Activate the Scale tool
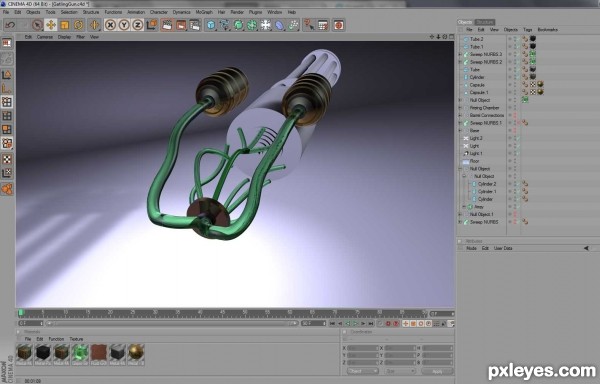600x384 pixels. pyautogui.click(x=65, y=25)
